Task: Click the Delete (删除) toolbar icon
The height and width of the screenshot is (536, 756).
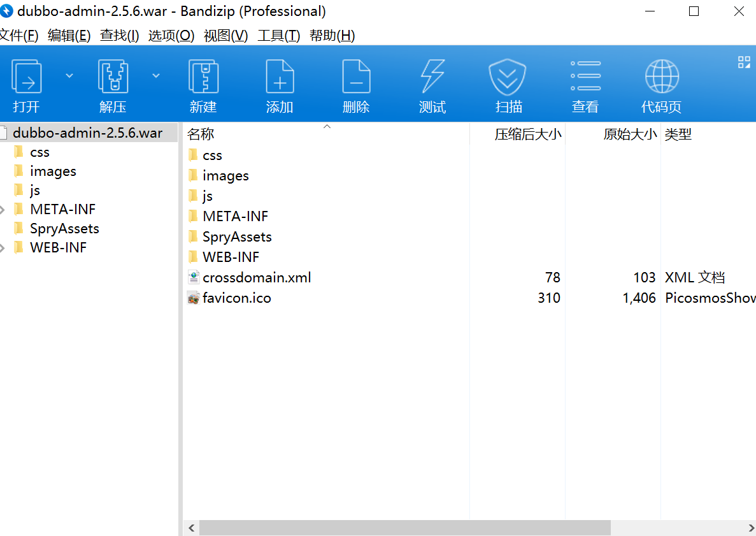Action: pyautogui.click(x=356, y=78)
